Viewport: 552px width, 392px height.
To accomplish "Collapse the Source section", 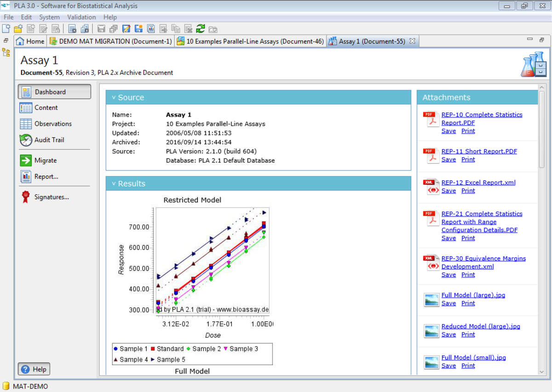I will click(114, 97).
